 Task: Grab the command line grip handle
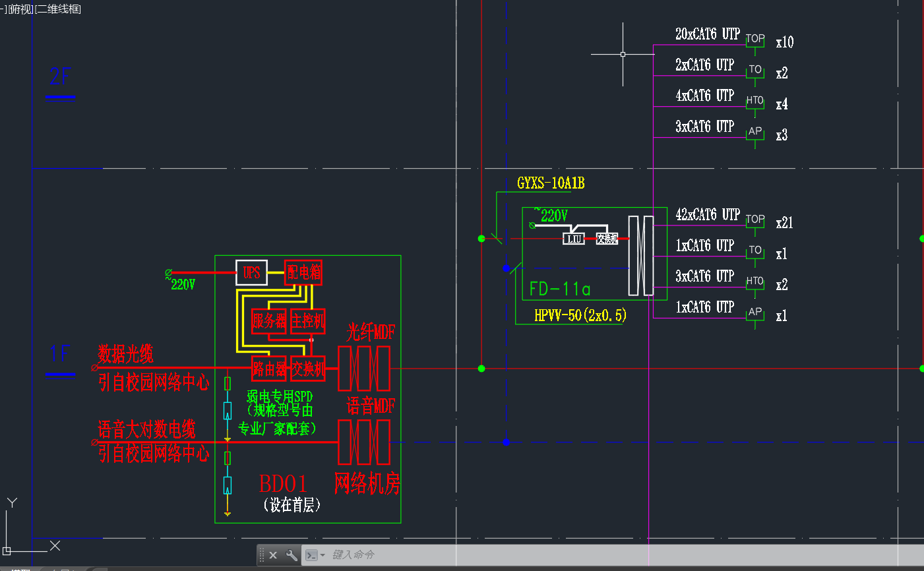pyautogui.click(x=261, y=555)
